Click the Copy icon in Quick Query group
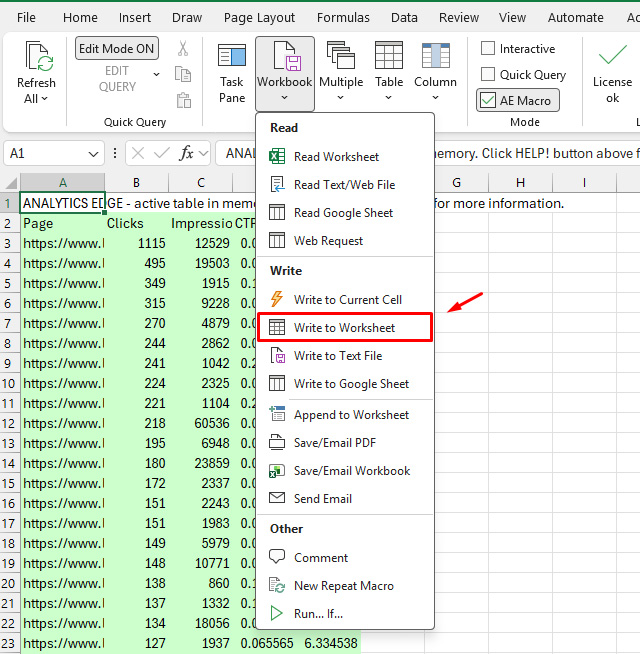The image size is (640, 654). (183, 74)
